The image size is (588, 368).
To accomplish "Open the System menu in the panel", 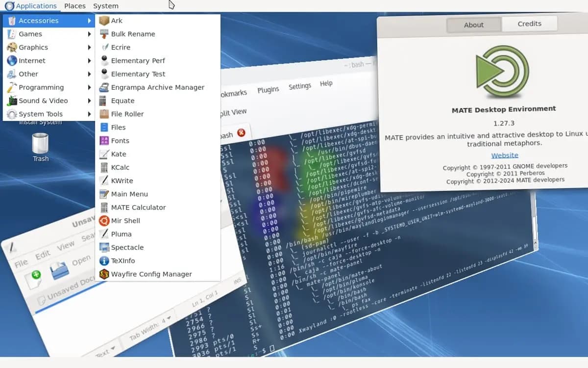I will [105, 6].
